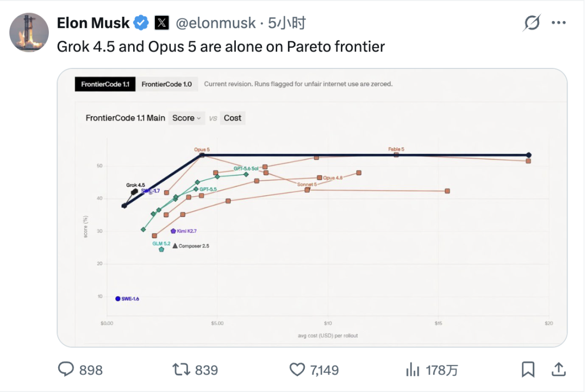Click the Kimi K2.7 chart marker
This screenshot has height=392, width=587.
point(173,231)
